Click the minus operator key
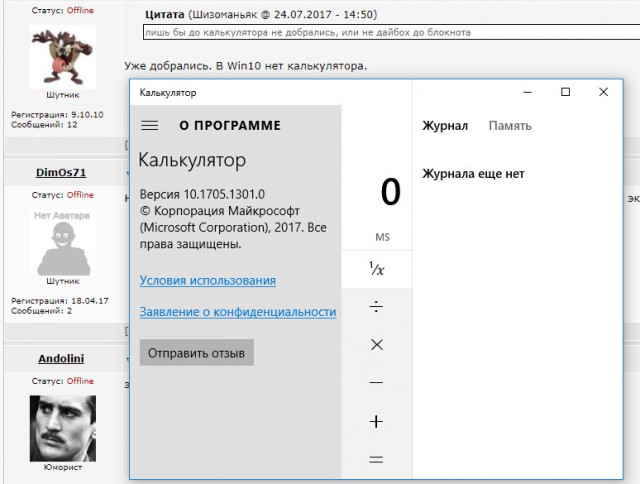This screenshot has width=640, height=484. coord(376,382)
